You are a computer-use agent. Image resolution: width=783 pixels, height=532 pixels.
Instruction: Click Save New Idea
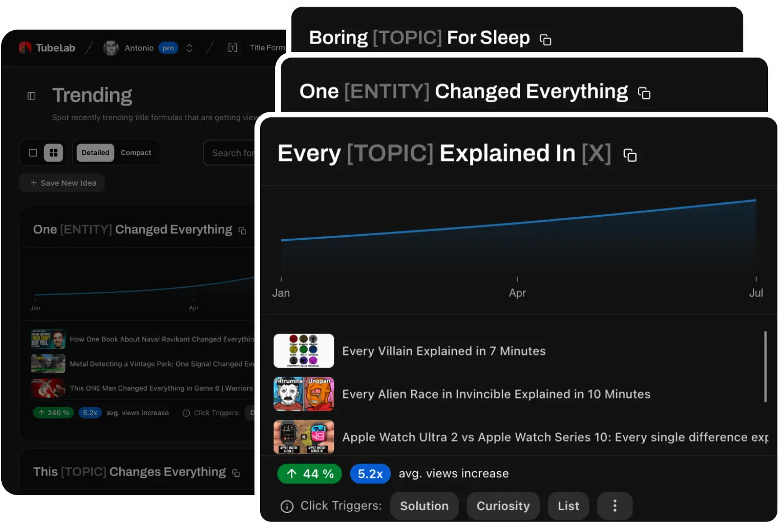(x=62, y=183)
